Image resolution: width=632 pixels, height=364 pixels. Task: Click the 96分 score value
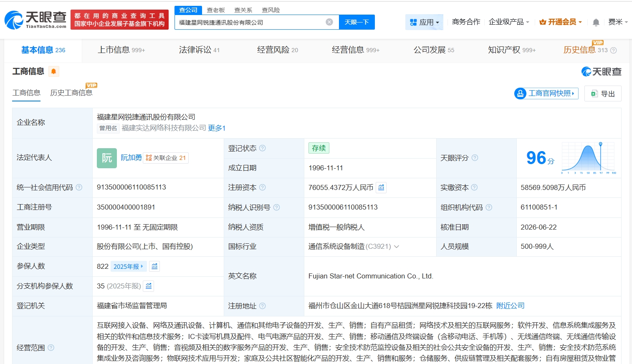[x=540, y=158]
